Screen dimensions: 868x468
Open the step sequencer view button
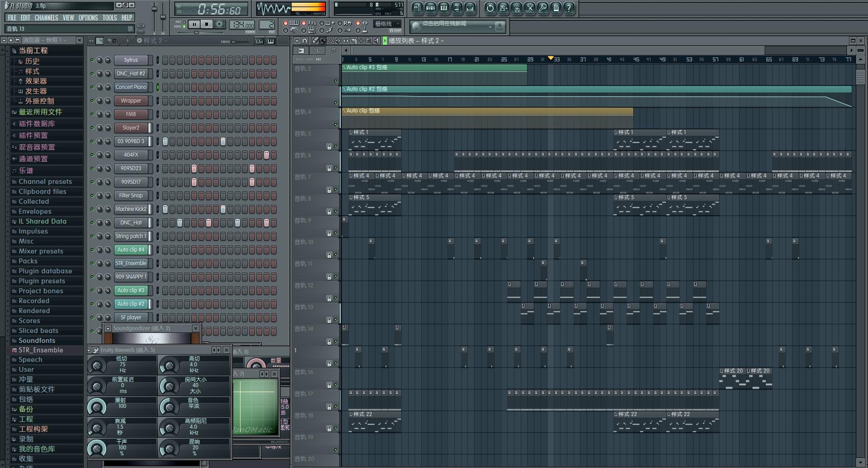tap(430, 8)
